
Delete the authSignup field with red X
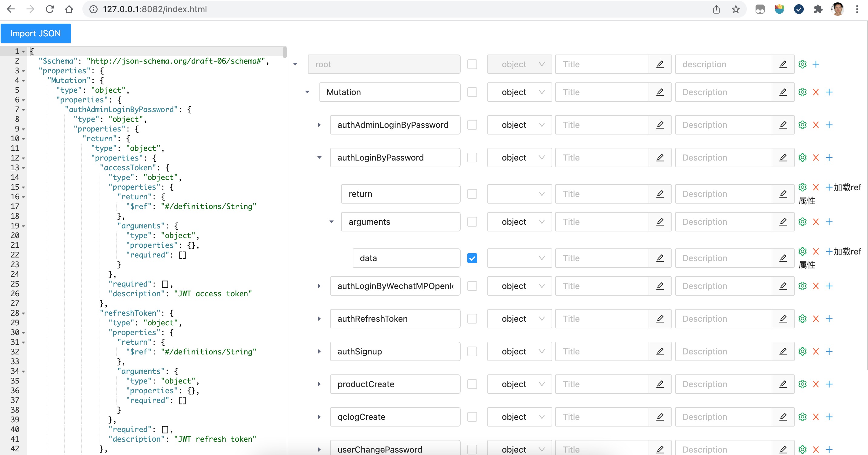click(816, 351)
